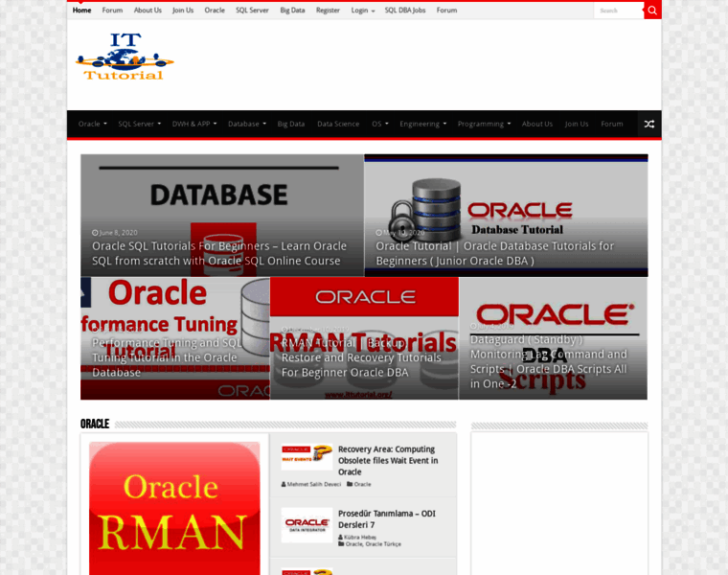Expand the DWH & APP menu
The width and height of the screenshot is (728, 575).
click(194, 124)
